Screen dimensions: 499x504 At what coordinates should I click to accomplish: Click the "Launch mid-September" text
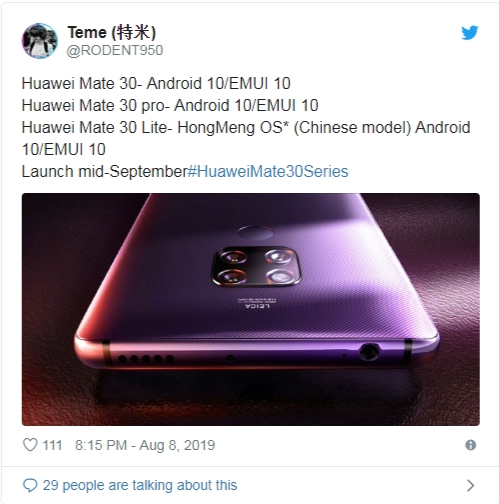click(105, 171)
